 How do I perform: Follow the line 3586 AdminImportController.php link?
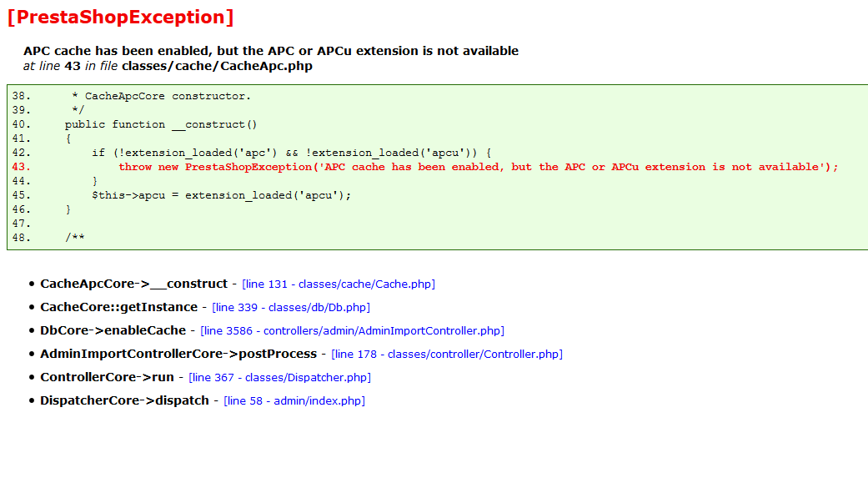(x=352, y=331)
